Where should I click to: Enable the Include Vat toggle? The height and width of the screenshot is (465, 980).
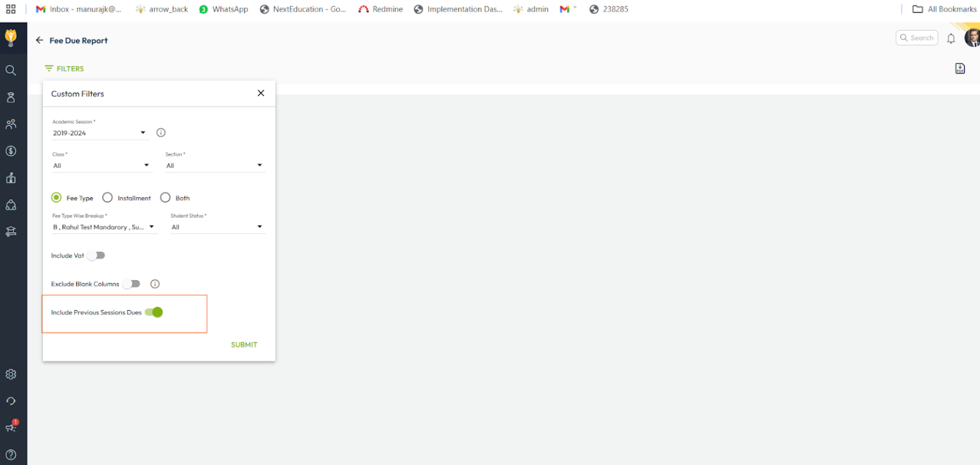pyautogui.click(x=96, y=255)
